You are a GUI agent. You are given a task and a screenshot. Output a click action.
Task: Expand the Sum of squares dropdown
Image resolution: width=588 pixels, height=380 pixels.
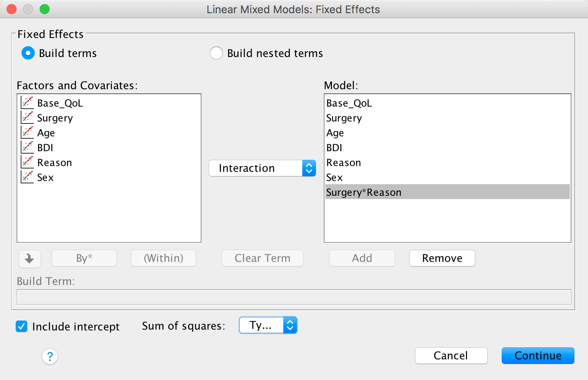pyautogui.click(x=268, y=325)
